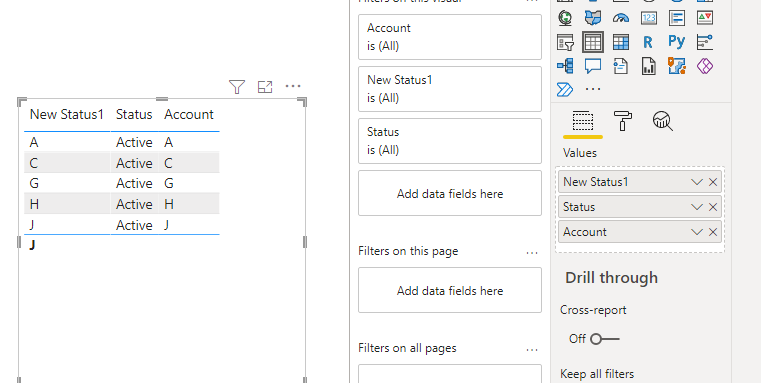761x383 pixels.
Task: Choose the Shape map visual icon
Action: coord(593,18)
